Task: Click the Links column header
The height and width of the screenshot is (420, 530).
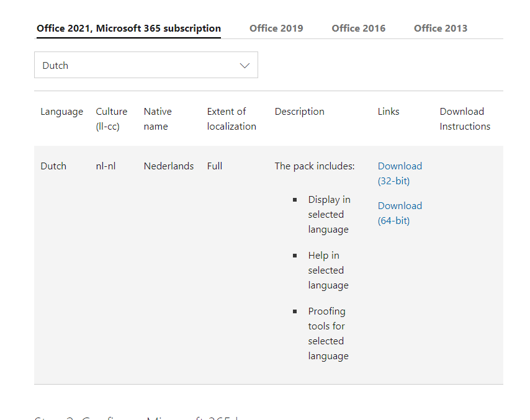Action: (389, 112)
